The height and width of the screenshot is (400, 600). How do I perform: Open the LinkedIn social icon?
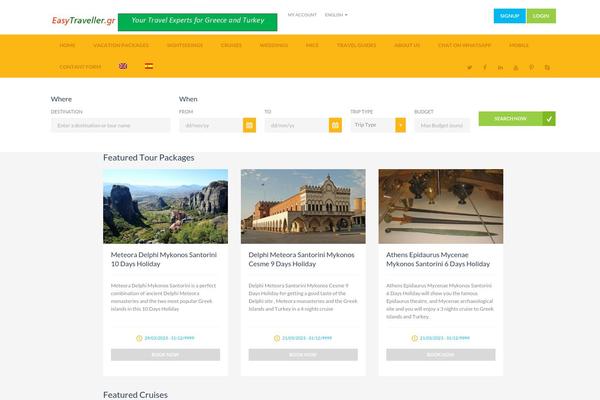(500, 67)
